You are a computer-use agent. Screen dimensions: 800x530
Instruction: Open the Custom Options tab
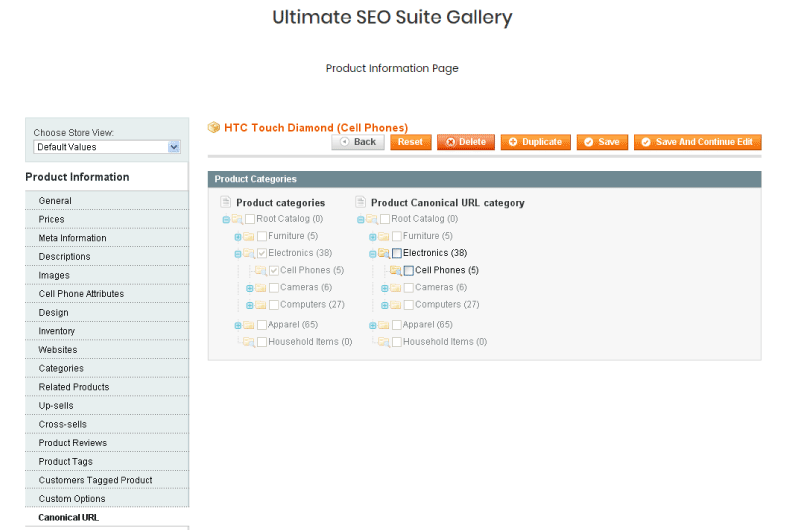tap(107, 499)
